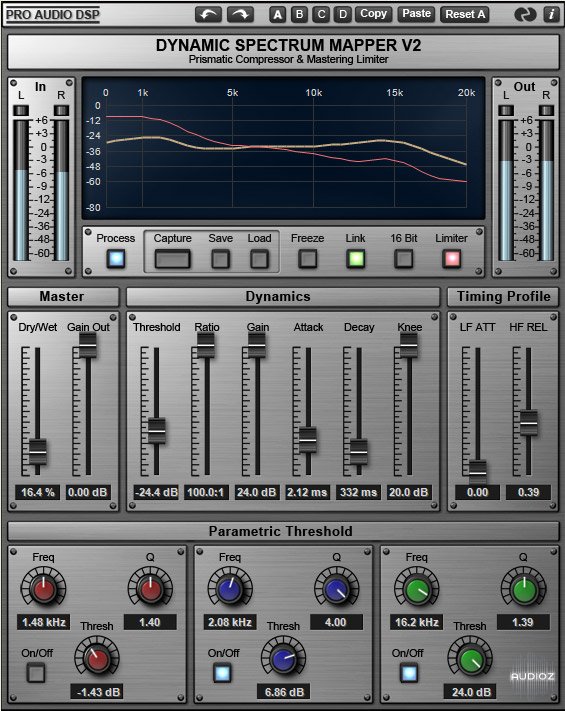Click the 4.00 Q value
This screenshot has width=565, height=711.
336,622
